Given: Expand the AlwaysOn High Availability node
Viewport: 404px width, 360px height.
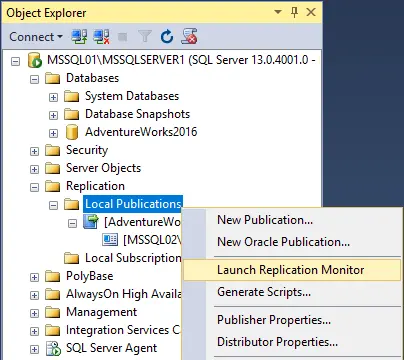Looking at the screenshot, I should point(34,295).
